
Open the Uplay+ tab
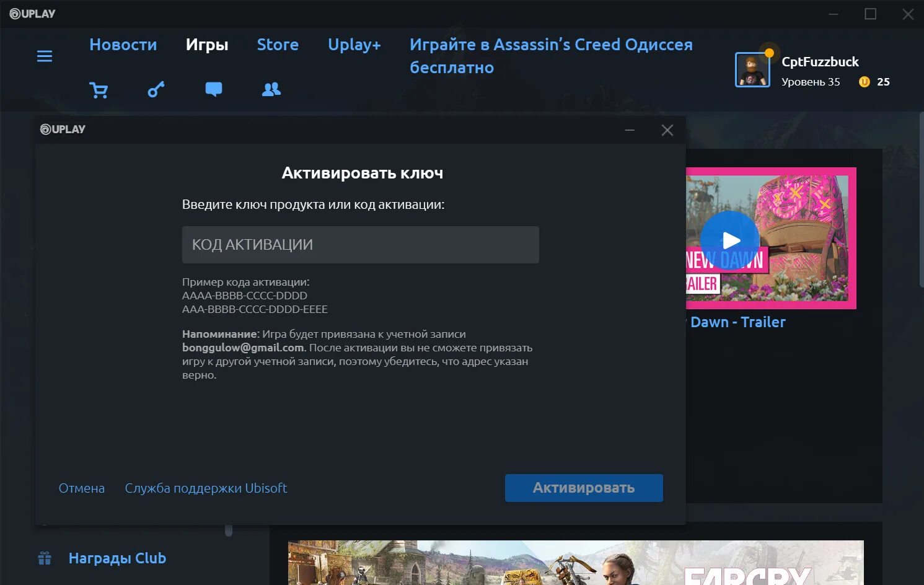pos(354,45)
